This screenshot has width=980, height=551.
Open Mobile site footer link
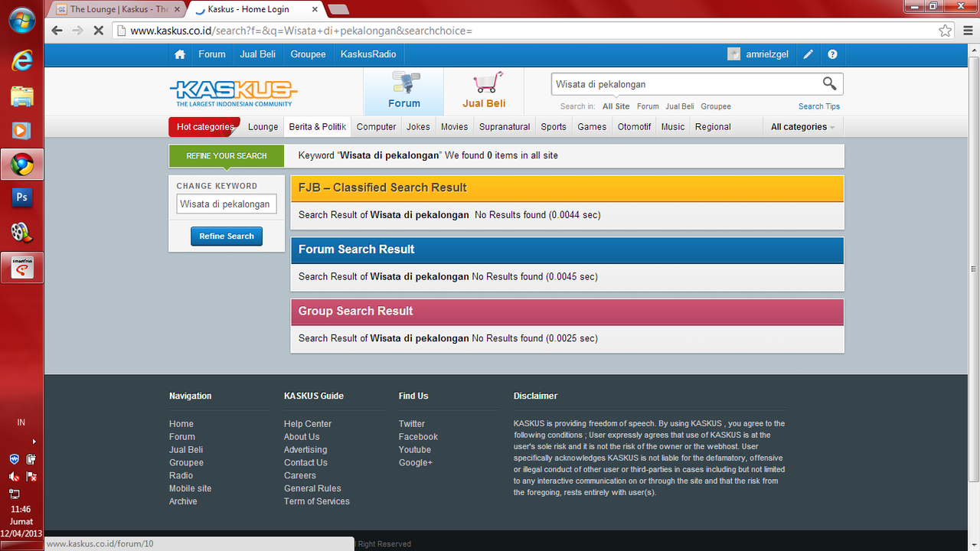(190, 488)
